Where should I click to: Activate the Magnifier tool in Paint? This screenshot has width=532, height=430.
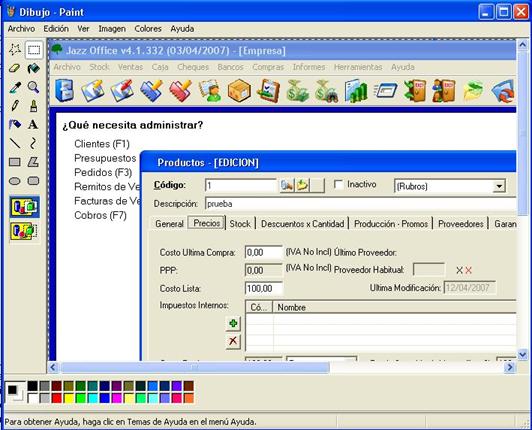coord(33,88)
